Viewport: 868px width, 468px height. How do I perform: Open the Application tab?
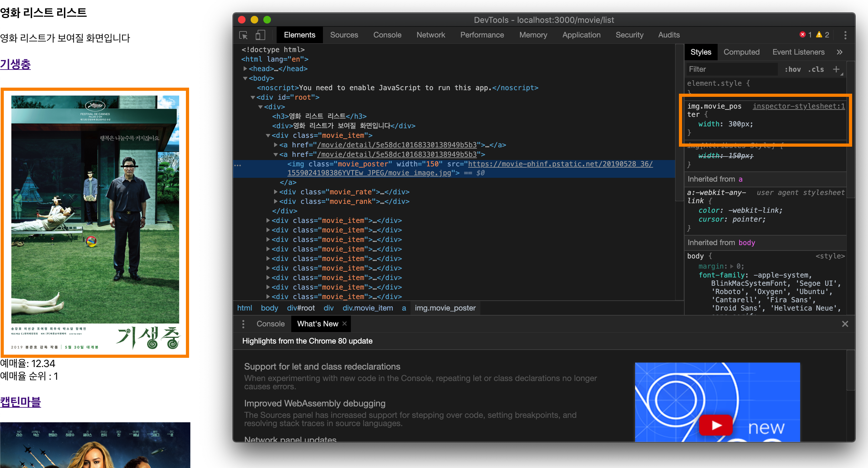tap(581, 35)
